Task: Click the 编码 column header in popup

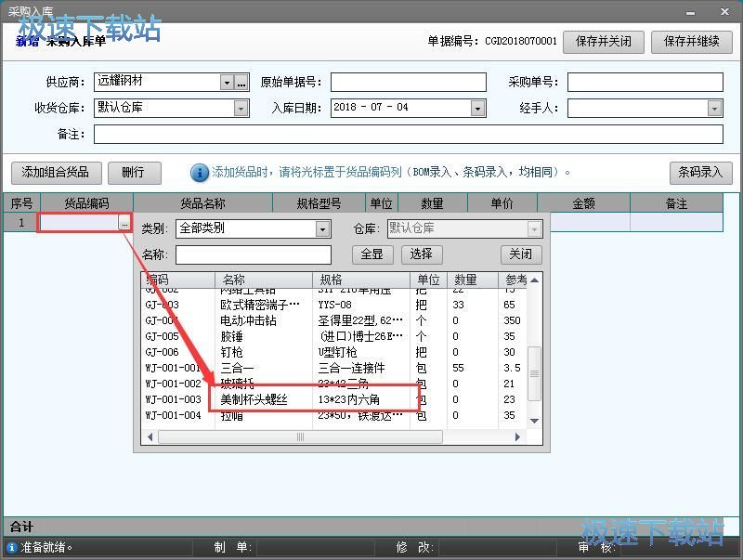Action: [178, 280]
